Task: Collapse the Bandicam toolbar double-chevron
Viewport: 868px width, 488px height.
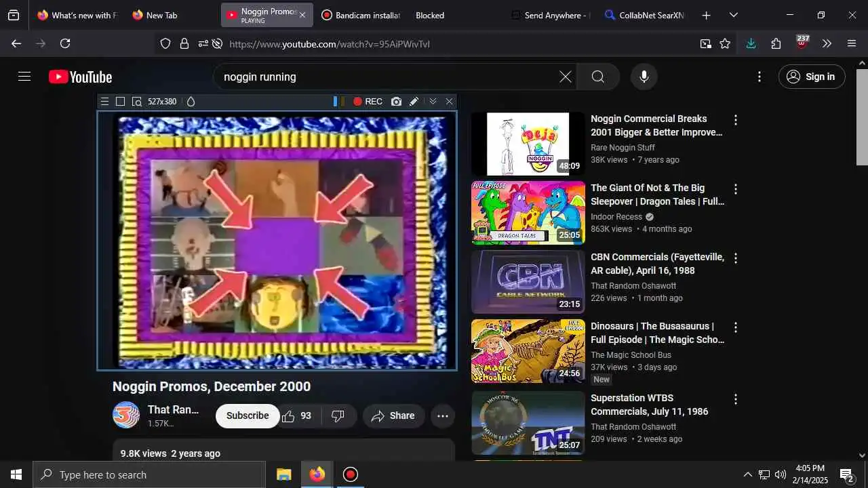Action: pyautogui.click(x=433, y=102)
